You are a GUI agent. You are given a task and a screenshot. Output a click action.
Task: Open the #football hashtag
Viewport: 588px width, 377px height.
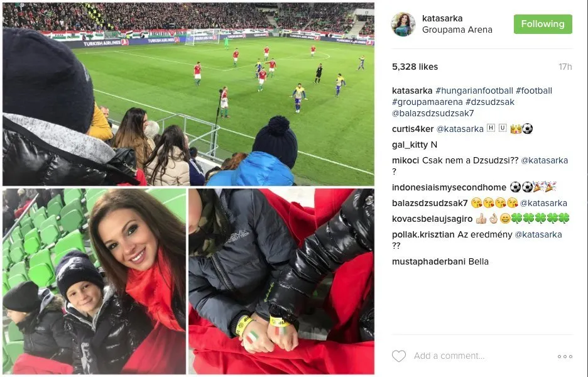(533, 90)
